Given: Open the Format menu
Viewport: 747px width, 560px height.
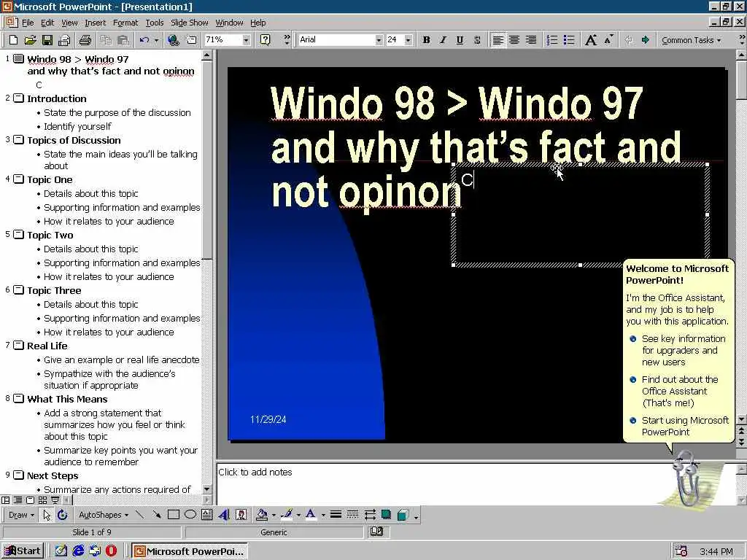Looking at the screenshot, I should pos(125,23).
